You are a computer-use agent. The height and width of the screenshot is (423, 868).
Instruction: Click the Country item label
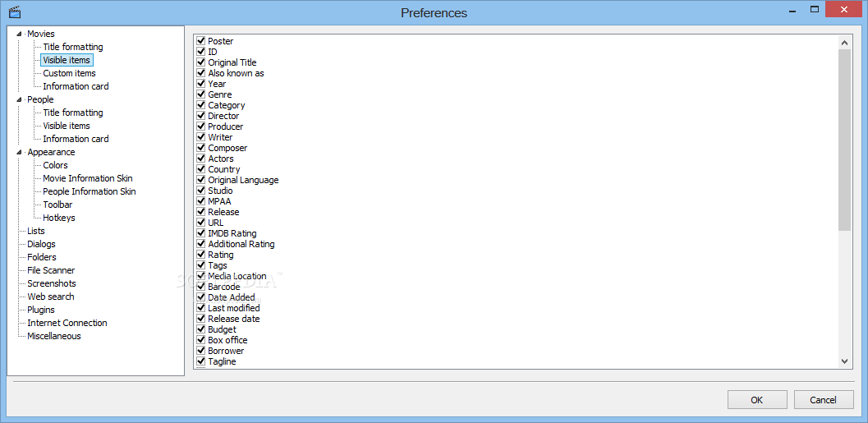click(223, 169)
